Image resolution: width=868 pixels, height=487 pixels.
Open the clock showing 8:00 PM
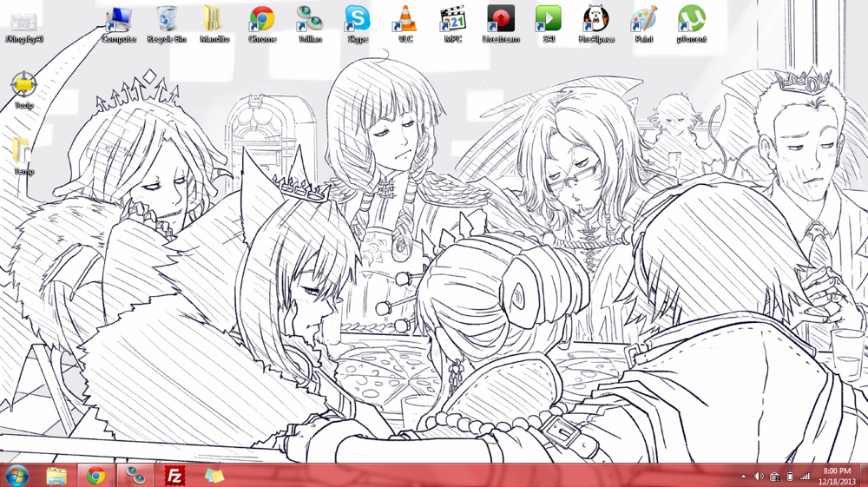point(837,476)
